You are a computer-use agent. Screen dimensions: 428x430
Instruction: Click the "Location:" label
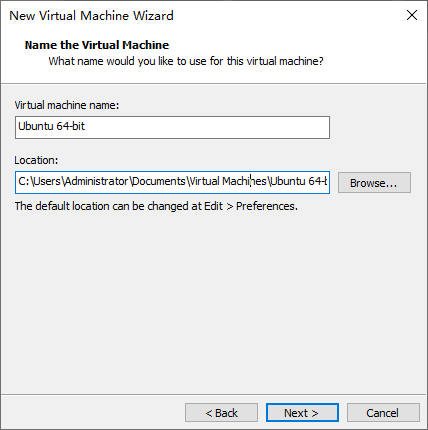coord(36,160)
